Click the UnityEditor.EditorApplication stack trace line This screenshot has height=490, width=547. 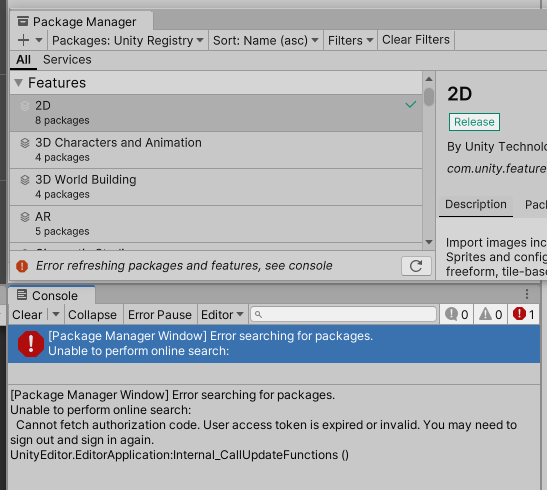(180, 455)
